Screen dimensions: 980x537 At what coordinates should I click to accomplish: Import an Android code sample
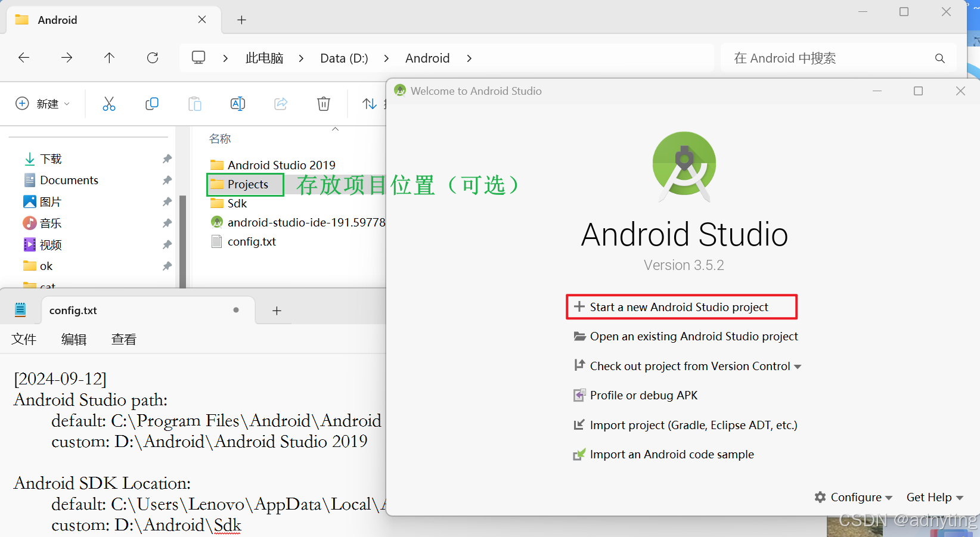[663, 454]
